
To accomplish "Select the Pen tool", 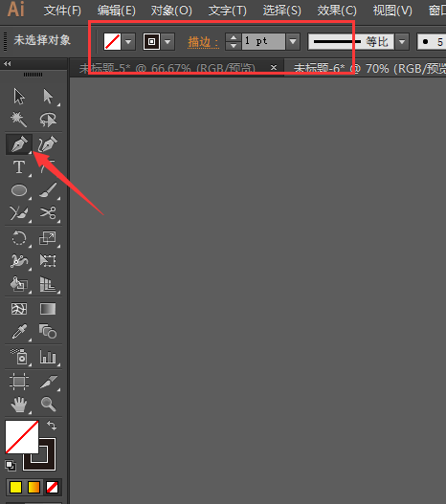I will pyautogui.click(x=19, y=143).
